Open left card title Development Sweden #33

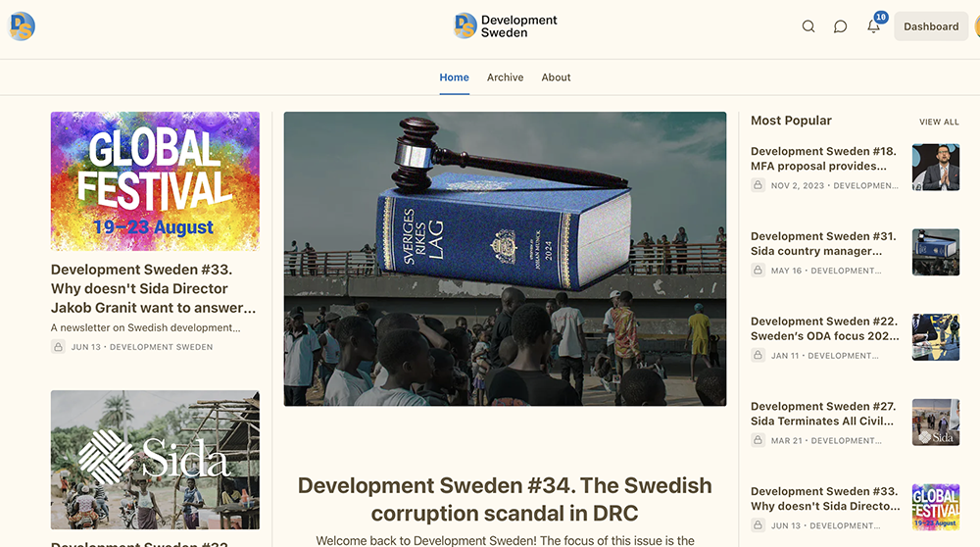tap(153, 288)
